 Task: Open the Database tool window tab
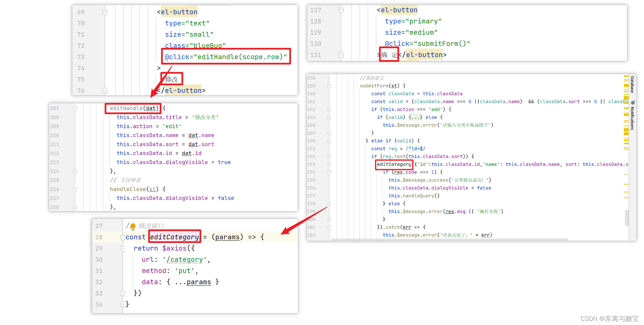(x=632, y=85)
